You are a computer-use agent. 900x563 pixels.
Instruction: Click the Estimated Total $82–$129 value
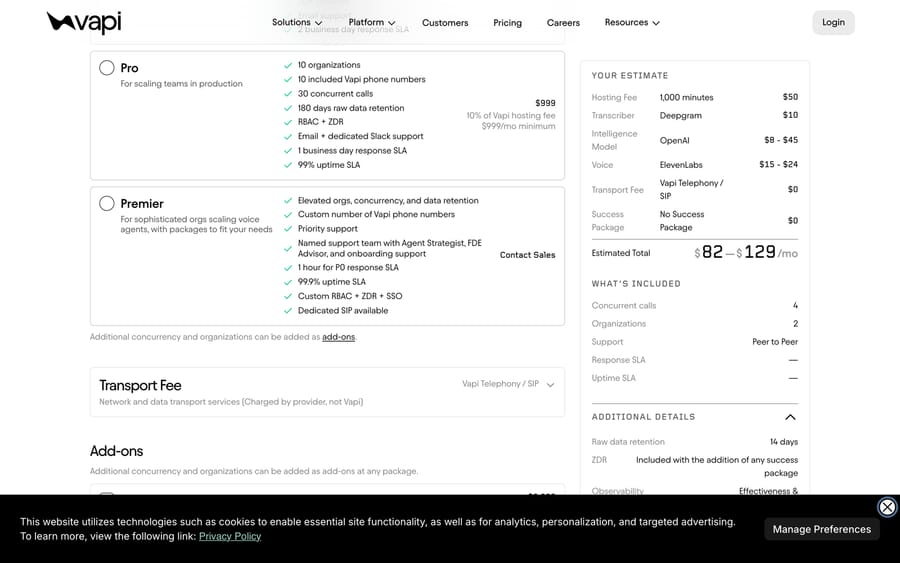[746, 252]
